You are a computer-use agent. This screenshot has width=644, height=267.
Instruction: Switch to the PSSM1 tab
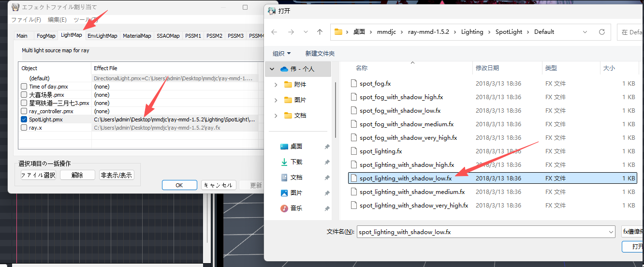193,36
